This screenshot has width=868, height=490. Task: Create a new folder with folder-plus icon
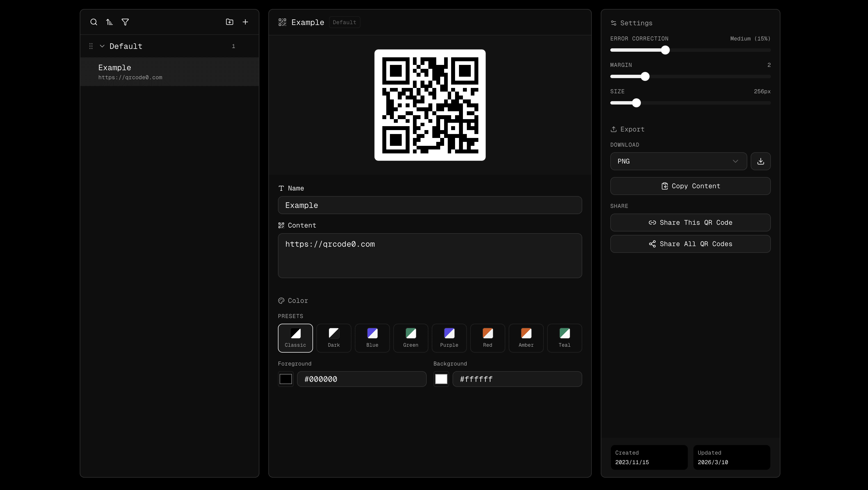click(229, 22)
